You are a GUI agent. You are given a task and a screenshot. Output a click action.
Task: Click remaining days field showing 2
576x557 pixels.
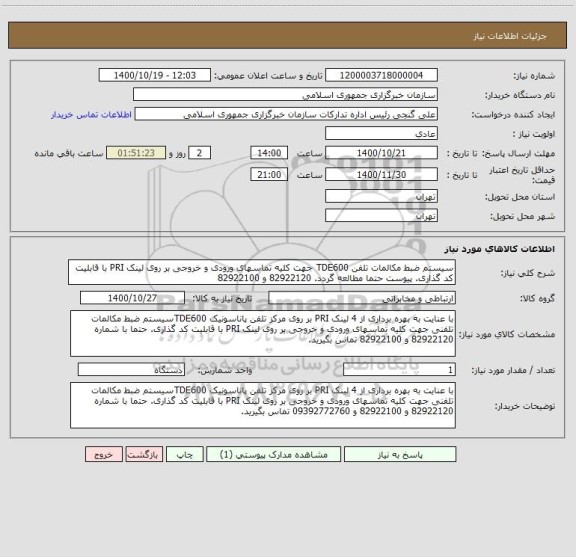click(x=199, y=153)
